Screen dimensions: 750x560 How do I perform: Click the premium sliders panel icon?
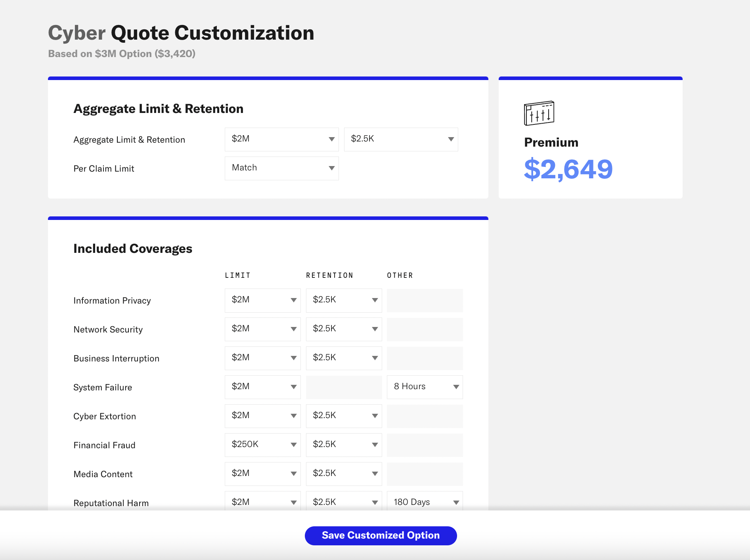pyautogui.click(x=539, y=113)
